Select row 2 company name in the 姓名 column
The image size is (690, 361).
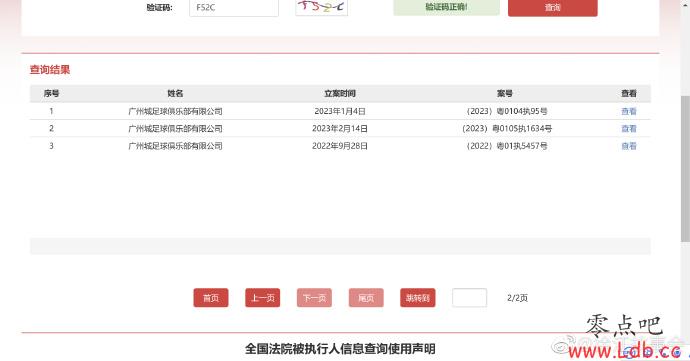(x=175, y=129)
